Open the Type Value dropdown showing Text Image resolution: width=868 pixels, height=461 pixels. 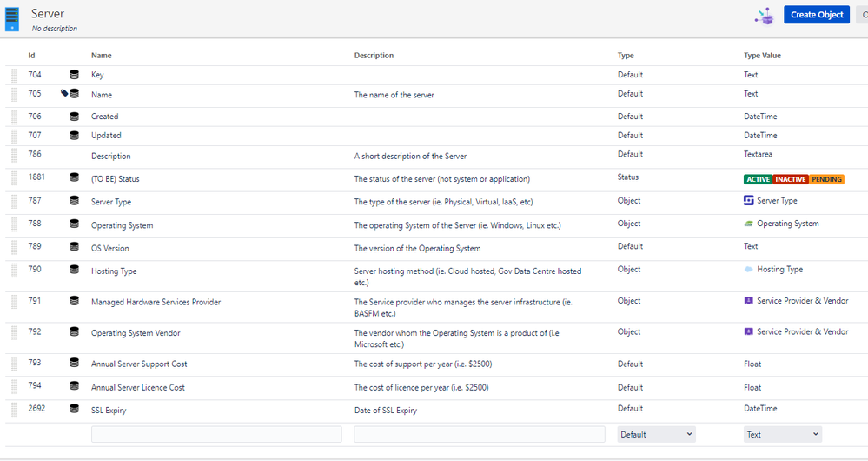click(782, 434)
